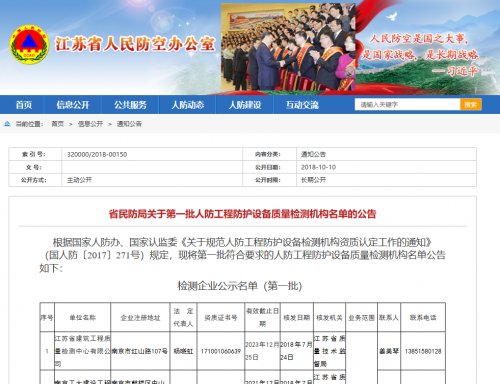The height and width of the screenshot is (384, 500).
Task: Click the 江苏省人民防空办公室 site title
Action: click(135, 44)
